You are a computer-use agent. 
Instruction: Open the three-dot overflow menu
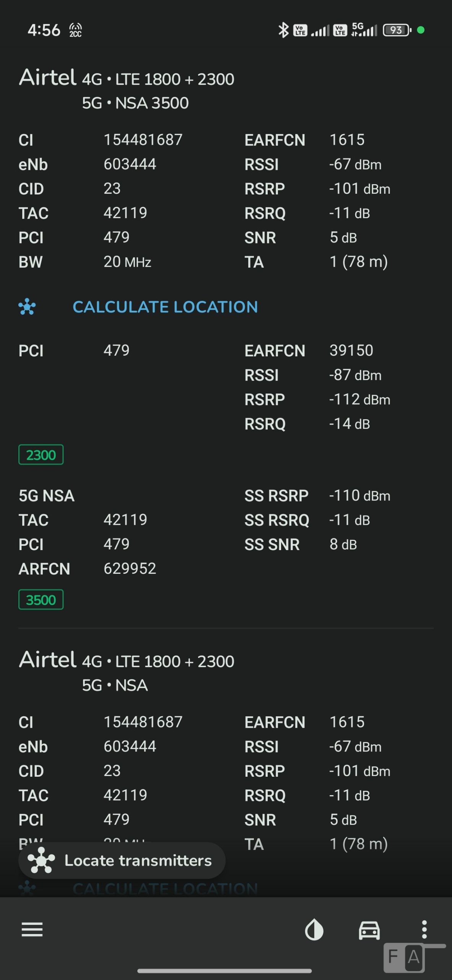(x=424, y=929)
